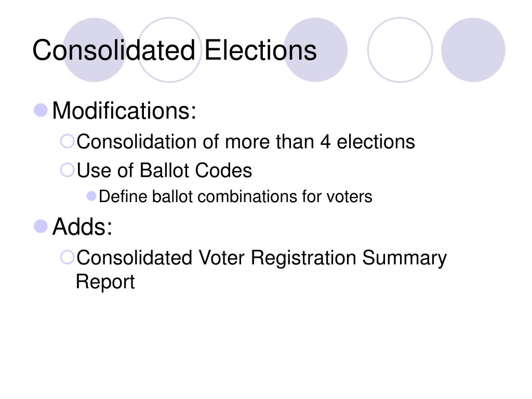Click the 'Use of Ballot Codes' line
This screenshot has height=399, width=532.
click(x=164, y=170)
